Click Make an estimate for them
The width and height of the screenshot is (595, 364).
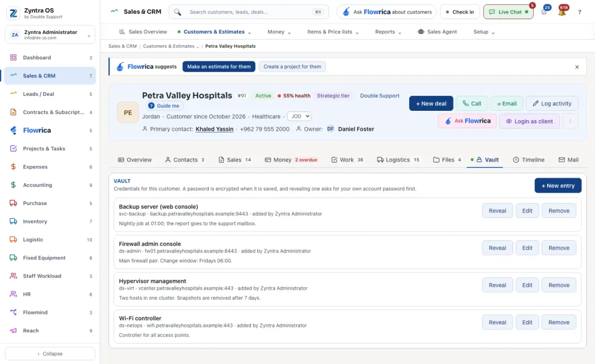(x=219, y=67)
